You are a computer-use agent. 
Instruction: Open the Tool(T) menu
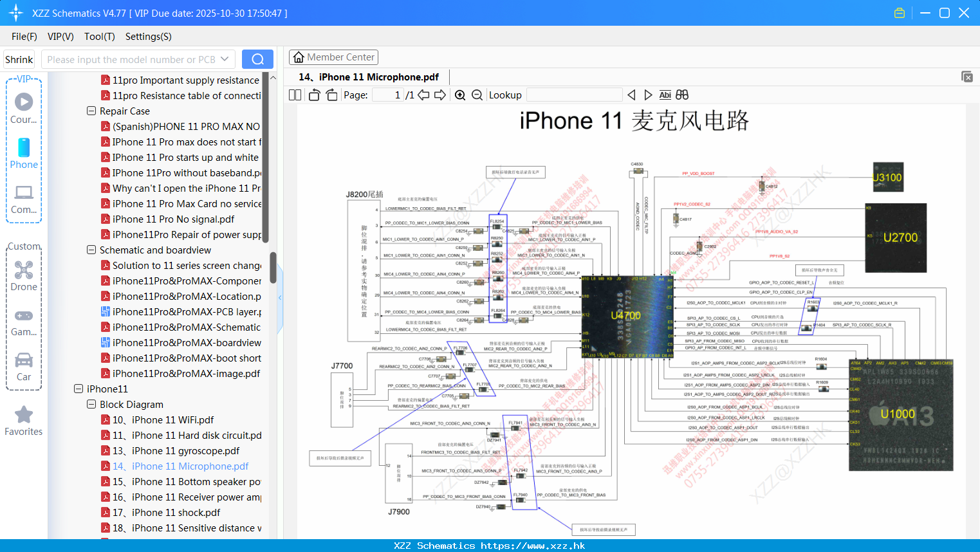100,37
